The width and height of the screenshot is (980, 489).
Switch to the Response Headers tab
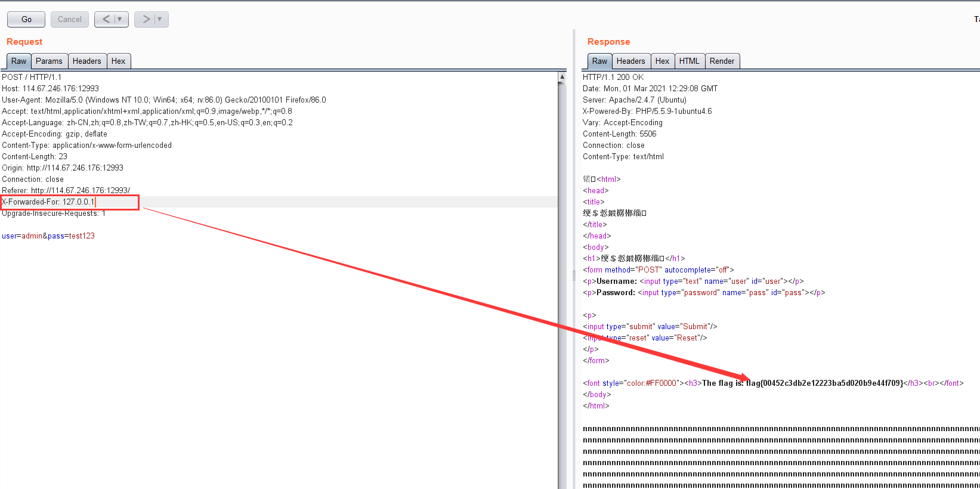(631, 61)
